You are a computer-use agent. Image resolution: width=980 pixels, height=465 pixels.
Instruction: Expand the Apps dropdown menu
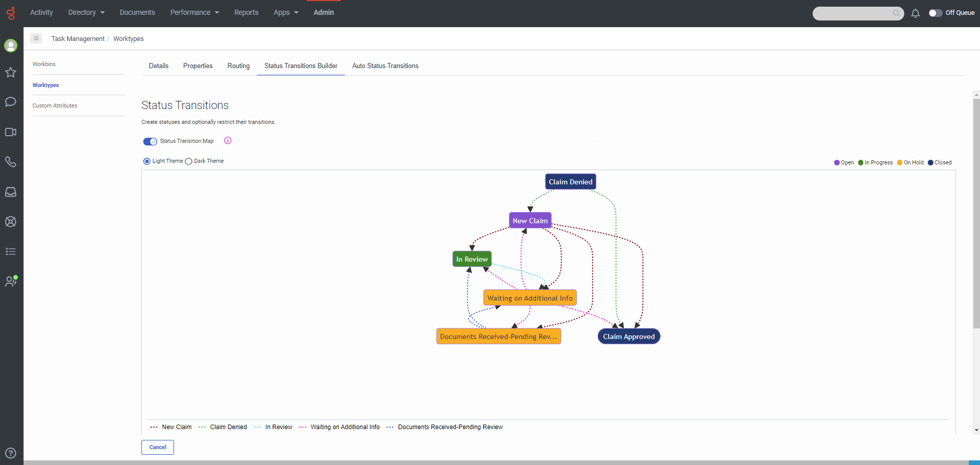click(286, 12)
